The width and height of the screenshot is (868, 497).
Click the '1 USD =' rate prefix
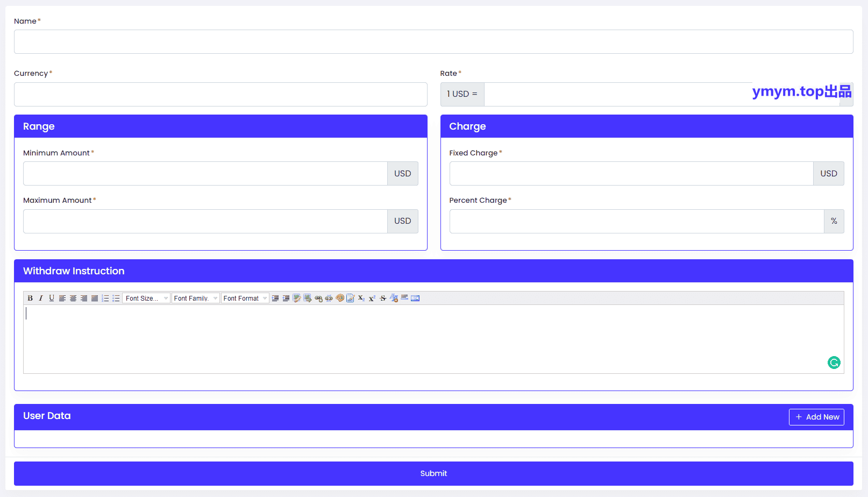462,94
